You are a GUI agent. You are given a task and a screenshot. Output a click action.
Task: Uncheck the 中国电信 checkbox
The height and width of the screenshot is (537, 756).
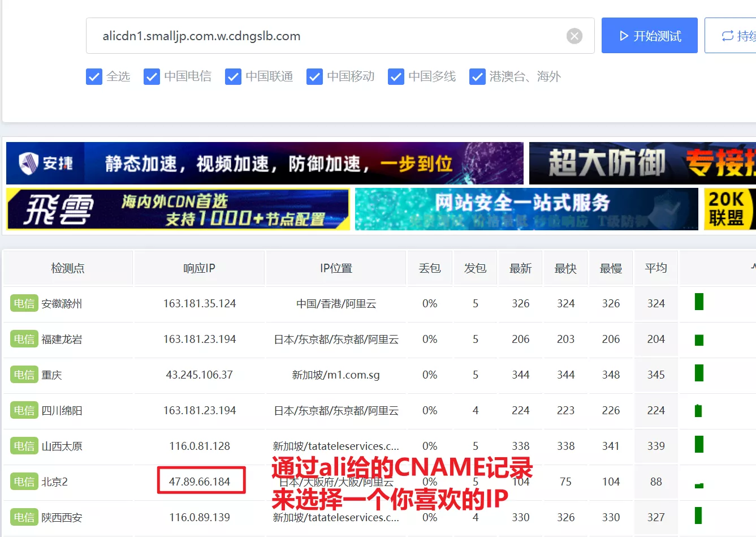click(x=152, y=76)
